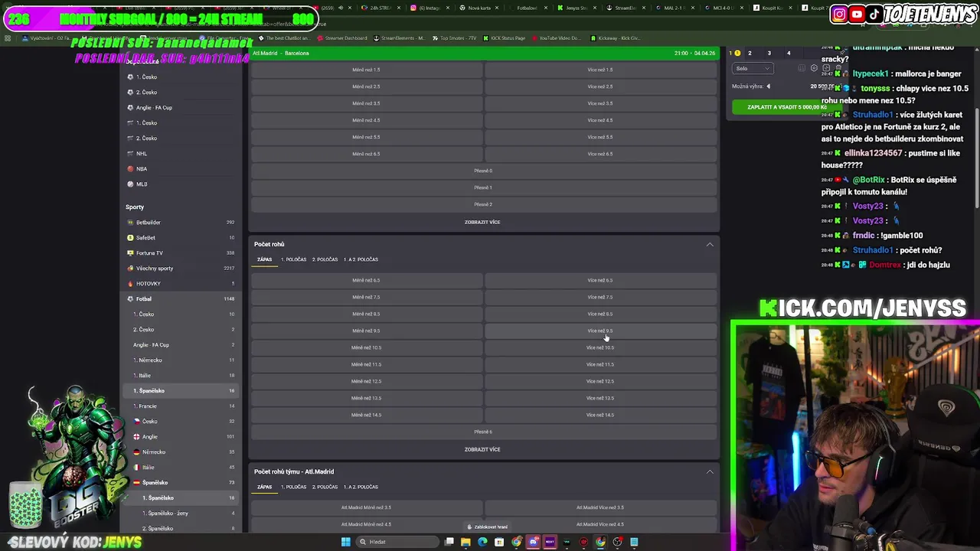Viewport: 980px width, 551px height.
Task: Open 1. Německo league in sidebar
Action: [x=181, y=360]
